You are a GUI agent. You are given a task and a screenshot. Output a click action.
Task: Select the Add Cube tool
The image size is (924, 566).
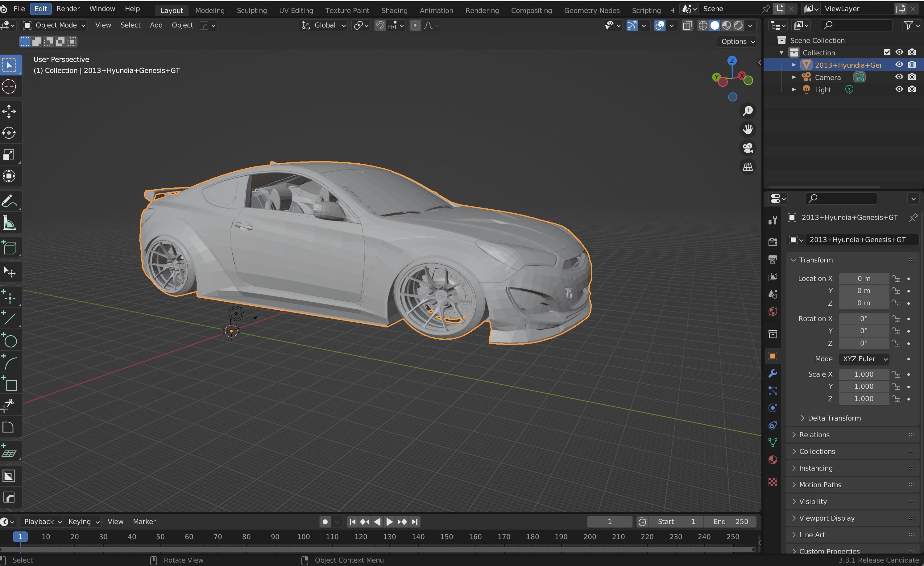9,247
